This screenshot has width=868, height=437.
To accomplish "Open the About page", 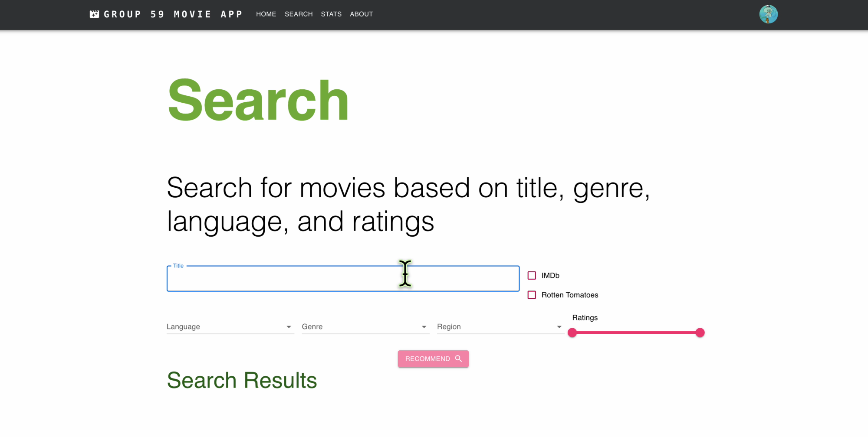I will pyautogui.click(x=362, y=14).
